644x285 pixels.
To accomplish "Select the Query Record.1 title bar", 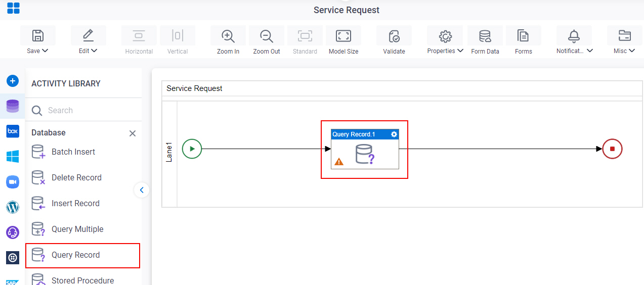I will [365, 134].
